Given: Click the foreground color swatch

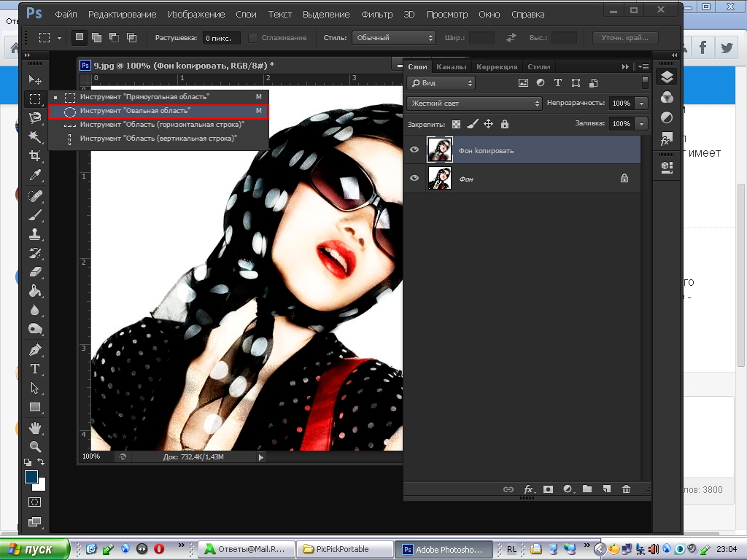Looking at the screenshot, I should pyautogui.click(x=31, y=477).
